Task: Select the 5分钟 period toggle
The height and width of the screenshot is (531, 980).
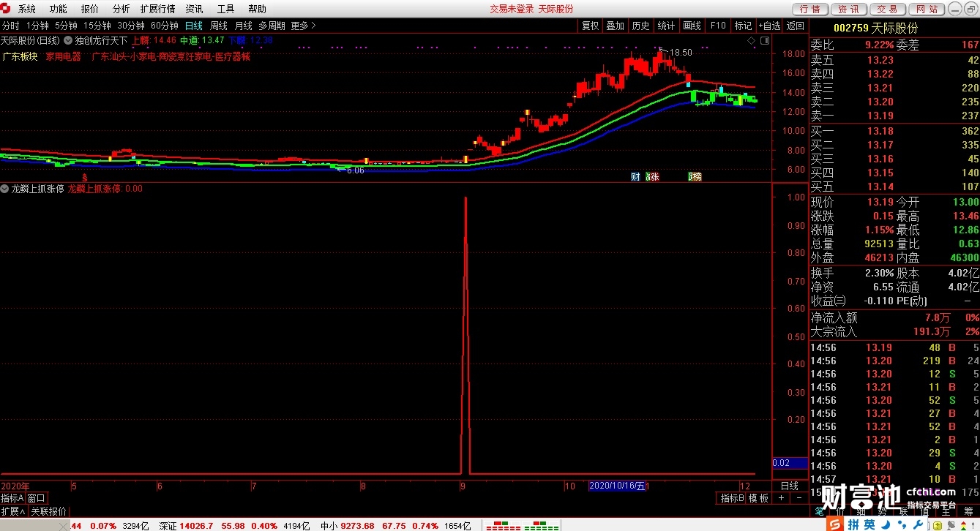Action: tap(66, 26)
